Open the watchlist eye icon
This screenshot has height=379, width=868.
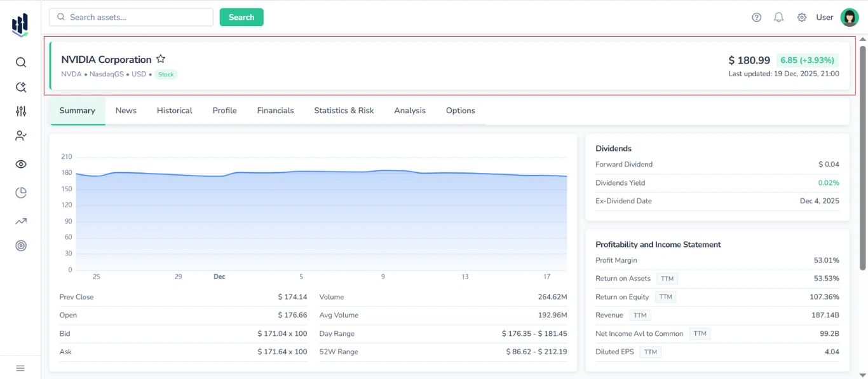point(20,163)
